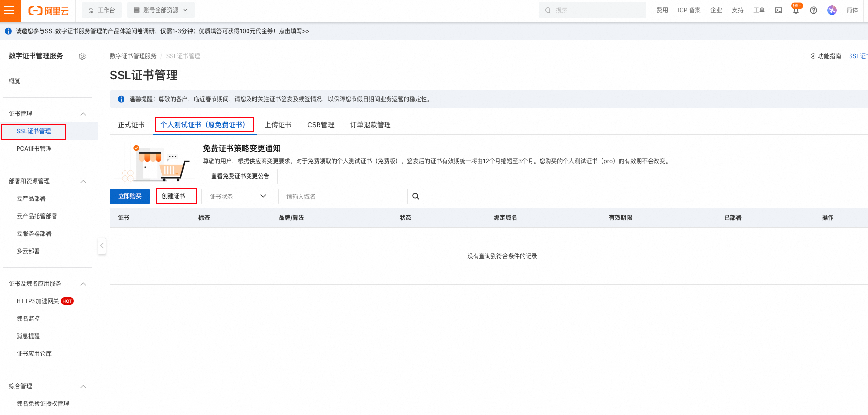Open PCA证书管理 in the sidebar
This screenshot has height=415, width=868.
click(x=34, y=149)
